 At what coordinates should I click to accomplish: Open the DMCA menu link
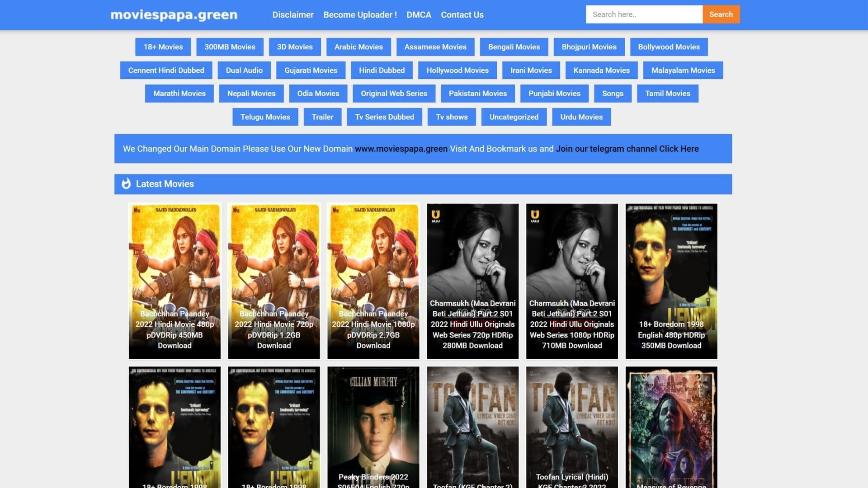click(x=419, y=14)
